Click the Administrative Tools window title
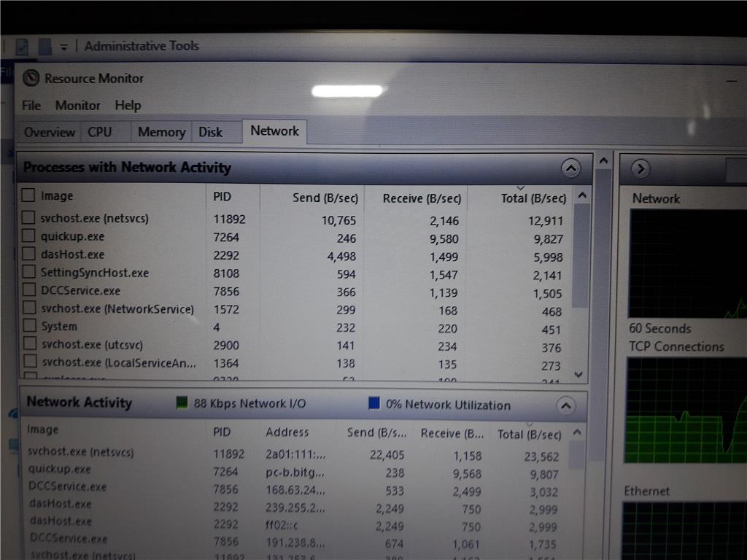This screenshot has height=560, width=747. (x=142, y=46)
